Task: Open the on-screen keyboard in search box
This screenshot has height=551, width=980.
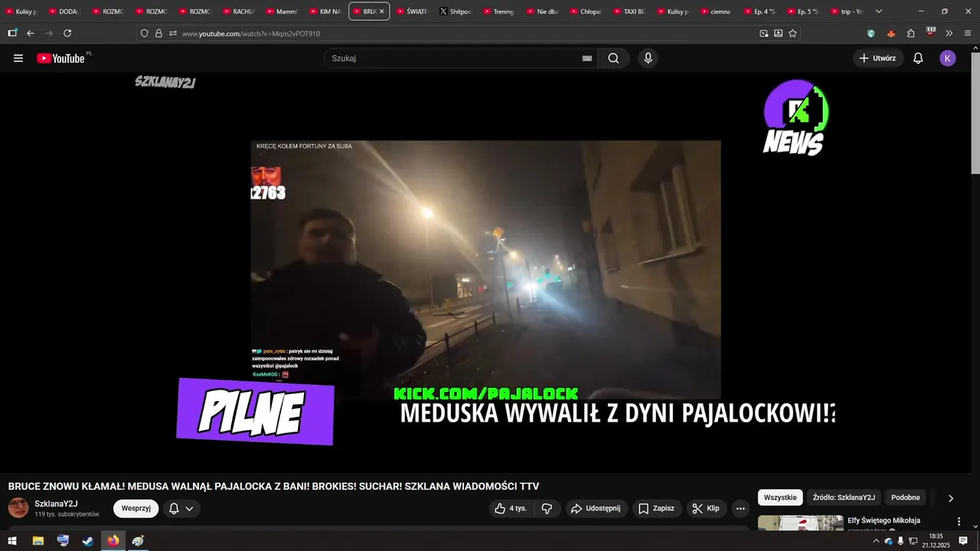Action: pyautogui.click(x=587, y=58)
